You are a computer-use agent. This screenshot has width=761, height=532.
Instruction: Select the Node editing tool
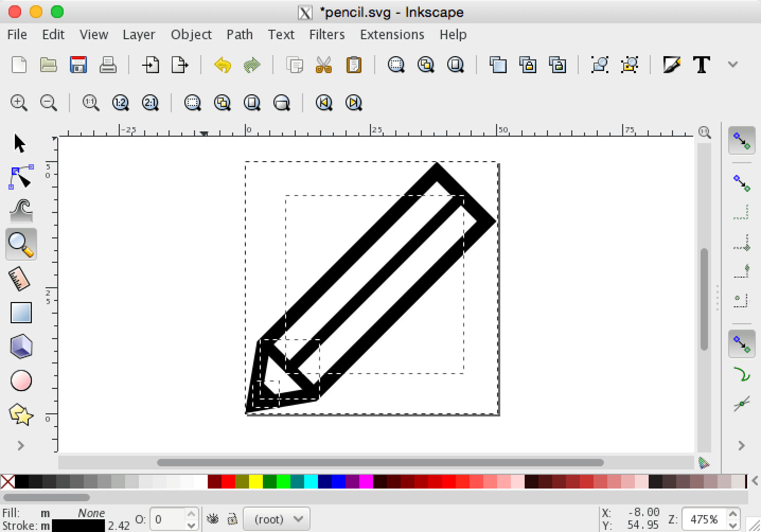pyautogui.click(x=21, y=178)
